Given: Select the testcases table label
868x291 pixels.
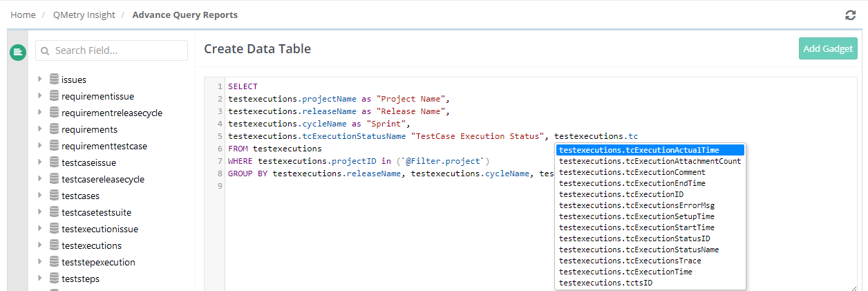Looking at the screenshot, I should coord(80,196).
